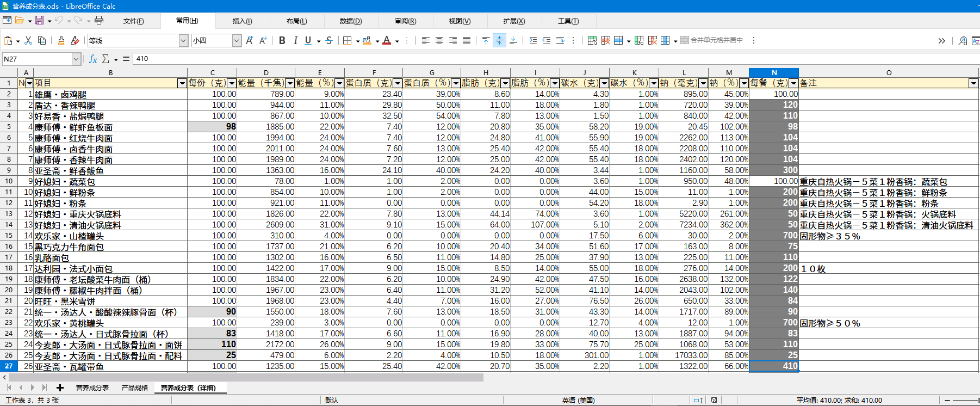This screenshot has width=980, height=406.
Task: Click the first sheet navigation arrow
Action: pyautogui.click(x=9, y=387)
